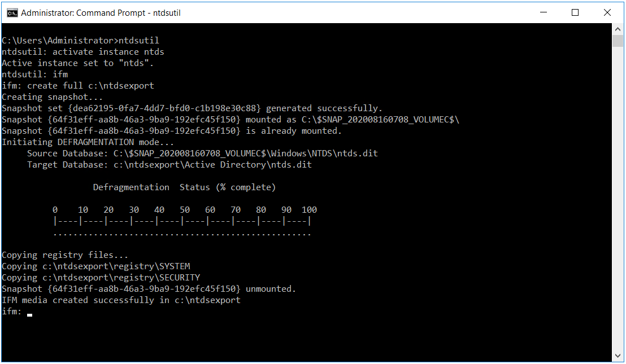This screenshot has width=626, height=364.
Task: Click the scrollbar up arrow
Action: [x=618, y=29]
